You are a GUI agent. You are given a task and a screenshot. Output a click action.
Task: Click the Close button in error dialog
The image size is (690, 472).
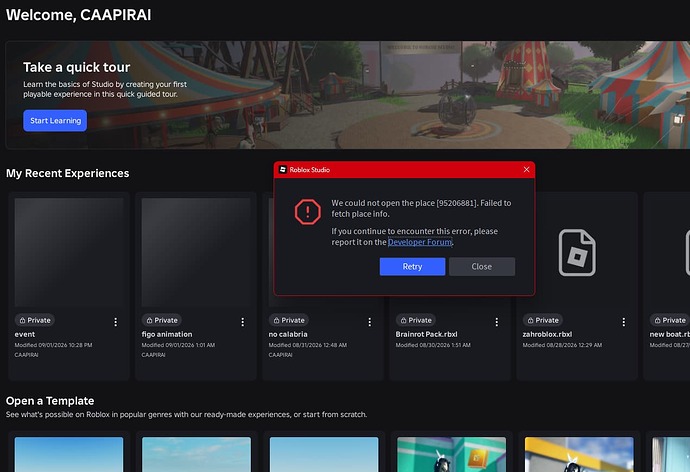[482, 267]
